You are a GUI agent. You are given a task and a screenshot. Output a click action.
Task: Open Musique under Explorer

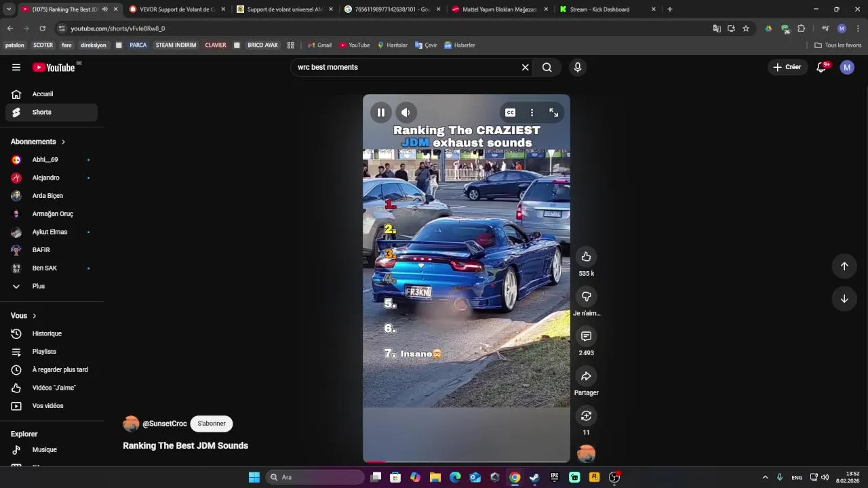(52, 450)
